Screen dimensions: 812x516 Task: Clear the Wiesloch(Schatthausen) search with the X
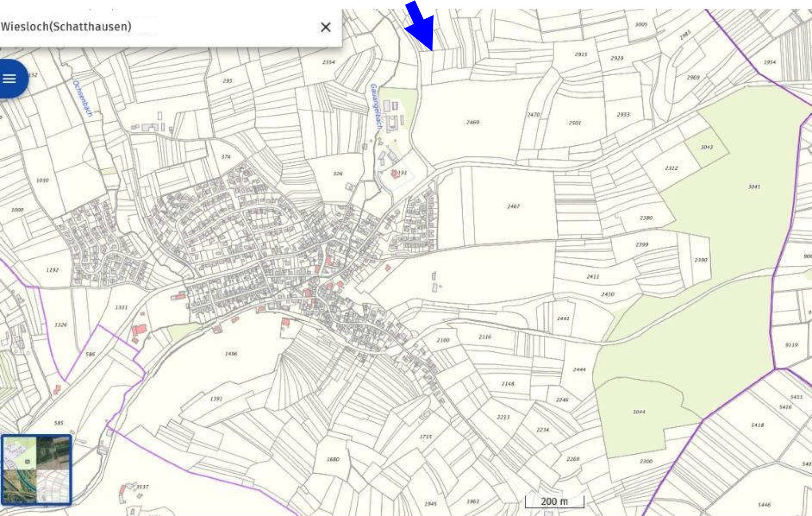(326, 27)
